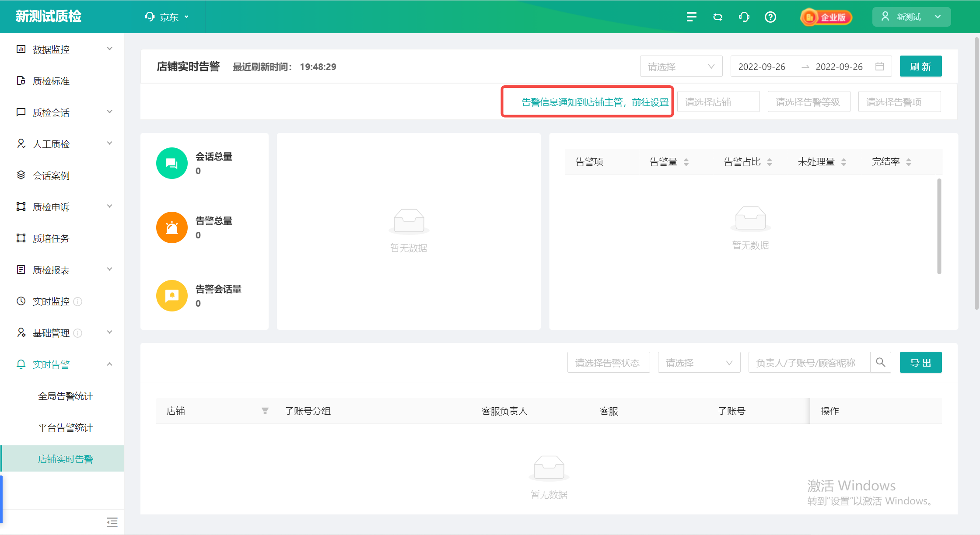
Task: Expand the 数据监控 menu chevron
Action: (110, 49)
